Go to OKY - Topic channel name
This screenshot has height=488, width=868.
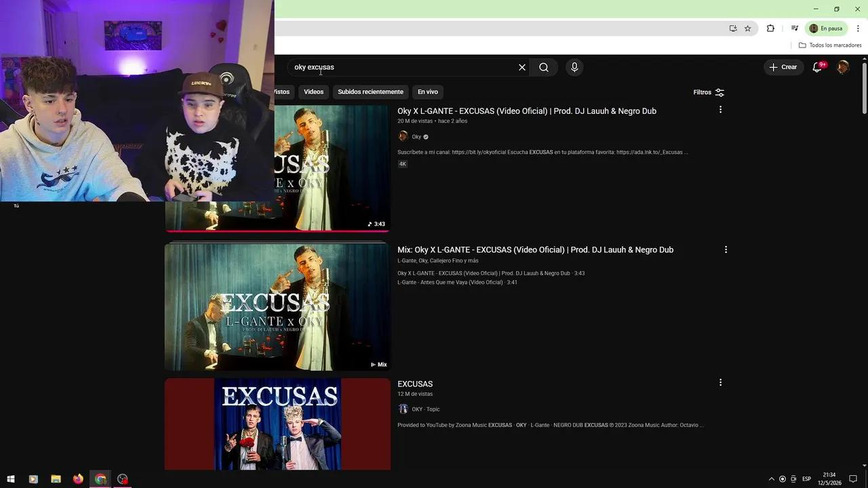click(426, 409)
